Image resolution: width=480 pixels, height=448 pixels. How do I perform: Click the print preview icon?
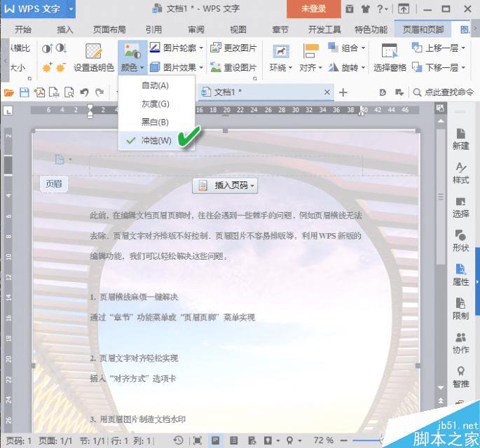[x=69, y=92]
